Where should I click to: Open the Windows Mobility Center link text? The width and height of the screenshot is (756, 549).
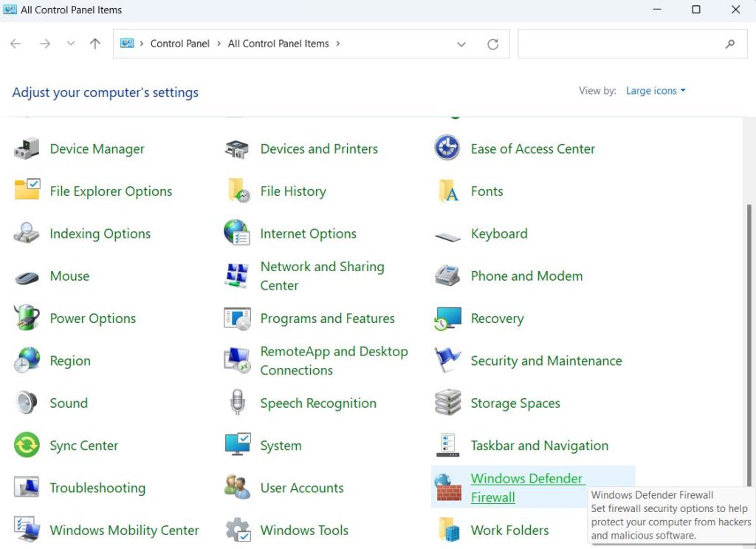[x=124, y=531]
